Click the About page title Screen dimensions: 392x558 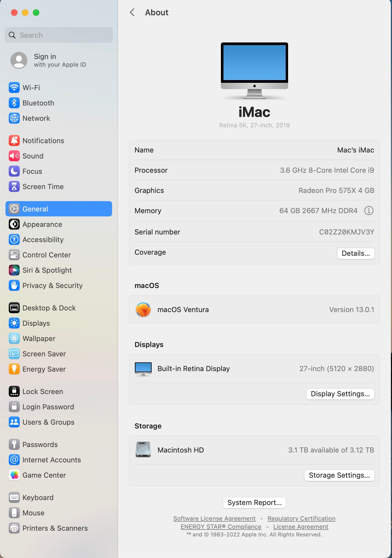157,12
